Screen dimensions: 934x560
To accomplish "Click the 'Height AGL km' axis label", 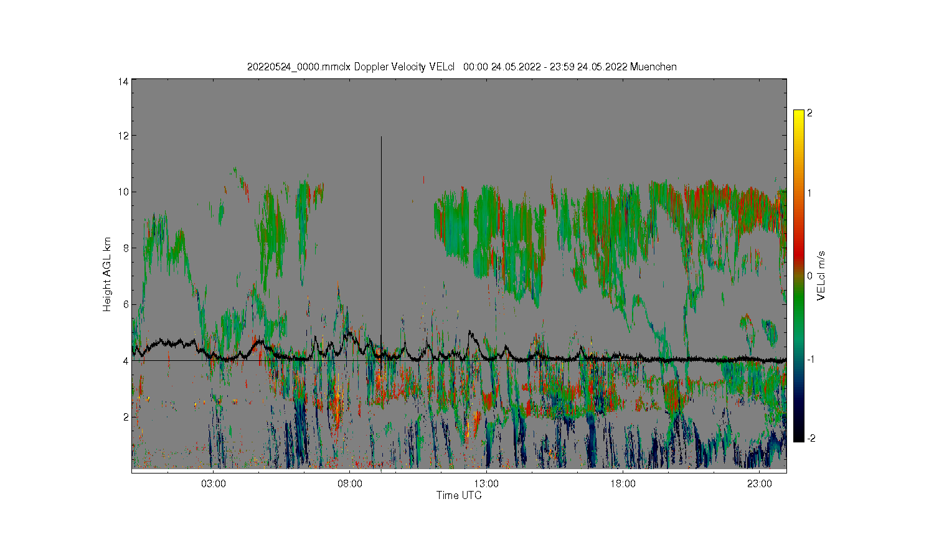I will pyautogui.click(x=107, y=274).
